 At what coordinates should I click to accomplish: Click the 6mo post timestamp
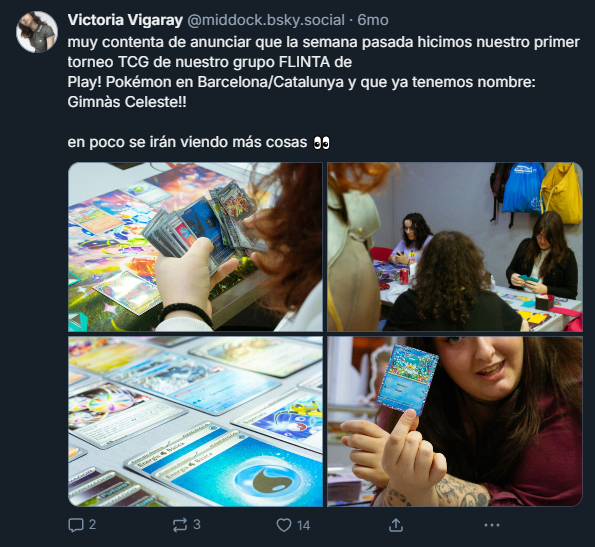[373, 20]
